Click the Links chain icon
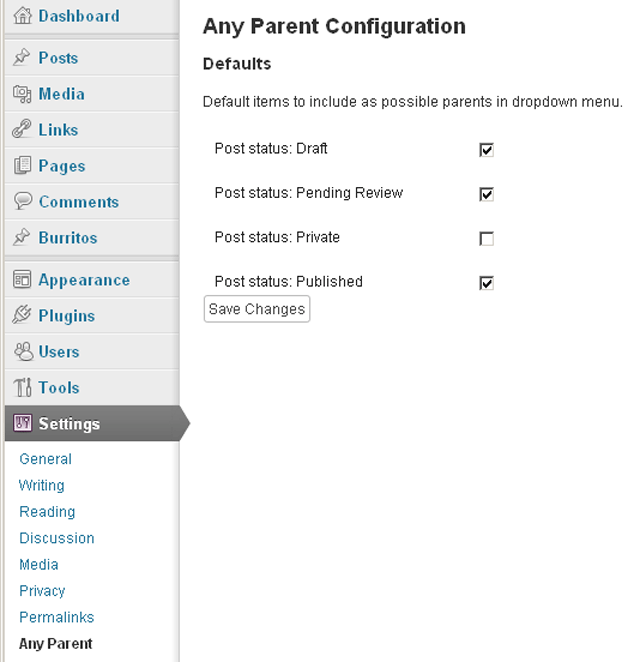 pyautogui.click(x=22, y=129)
